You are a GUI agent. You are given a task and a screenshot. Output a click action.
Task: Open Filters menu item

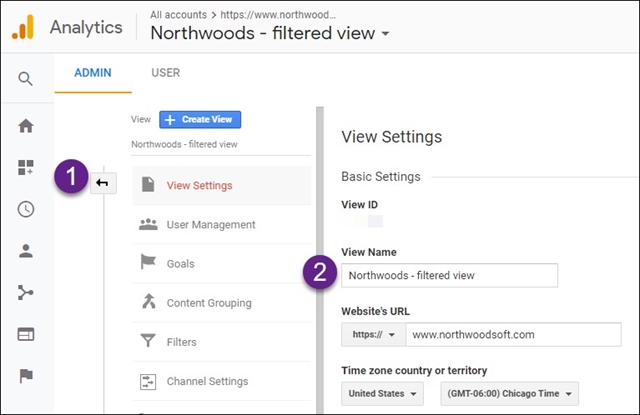(222, 342)
